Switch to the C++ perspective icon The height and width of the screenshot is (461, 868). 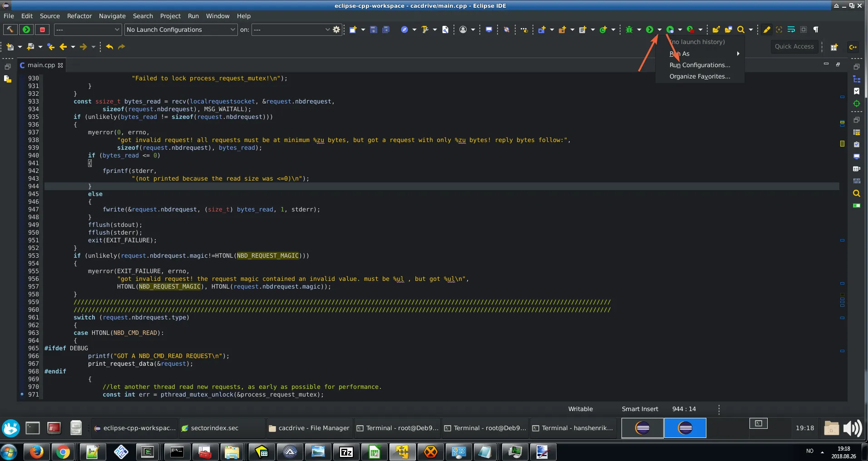click(853, 47)
